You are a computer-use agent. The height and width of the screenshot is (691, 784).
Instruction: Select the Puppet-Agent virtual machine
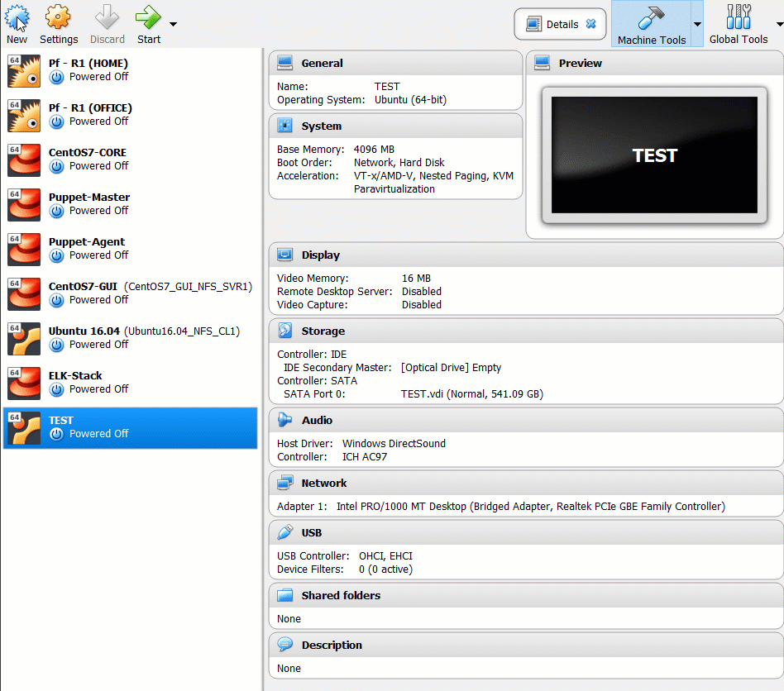(x=130, y=249)
